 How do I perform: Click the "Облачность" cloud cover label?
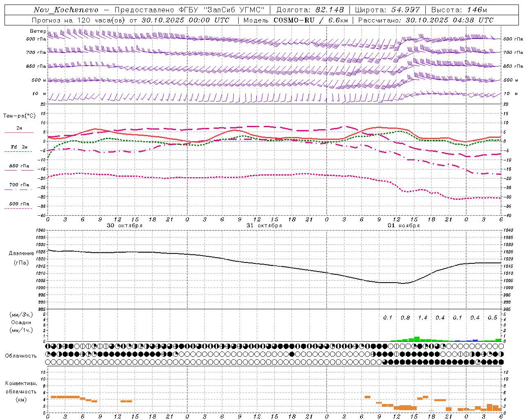coord(21,356)
